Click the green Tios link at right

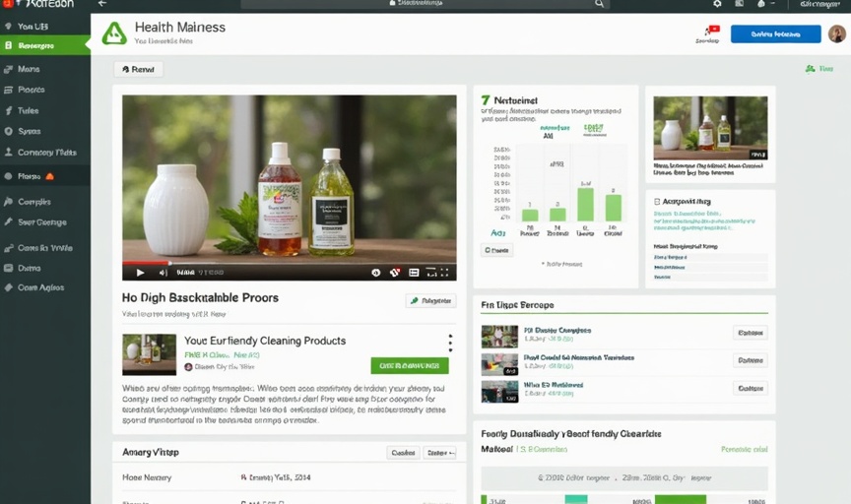819,68
